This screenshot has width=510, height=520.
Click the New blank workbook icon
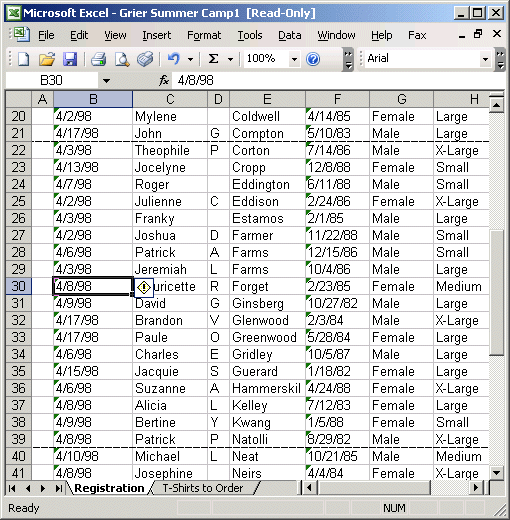(23, 59)
